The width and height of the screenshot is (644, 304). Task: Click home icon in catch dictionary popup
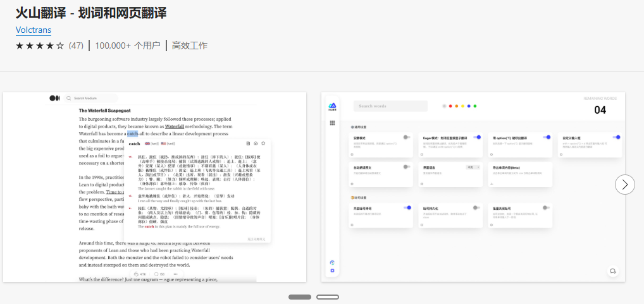(x=256, y=143)
